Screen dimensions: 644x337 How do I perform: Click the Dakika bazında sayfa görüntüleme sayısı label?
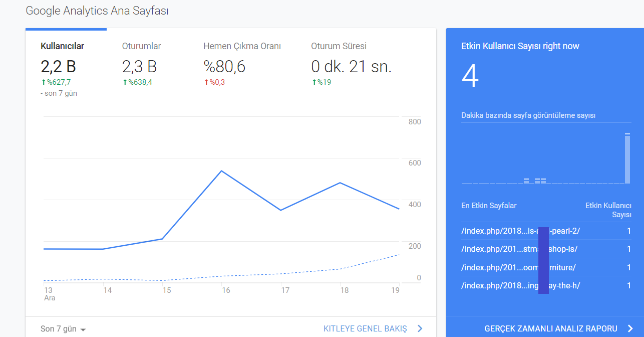coord(528,115)
